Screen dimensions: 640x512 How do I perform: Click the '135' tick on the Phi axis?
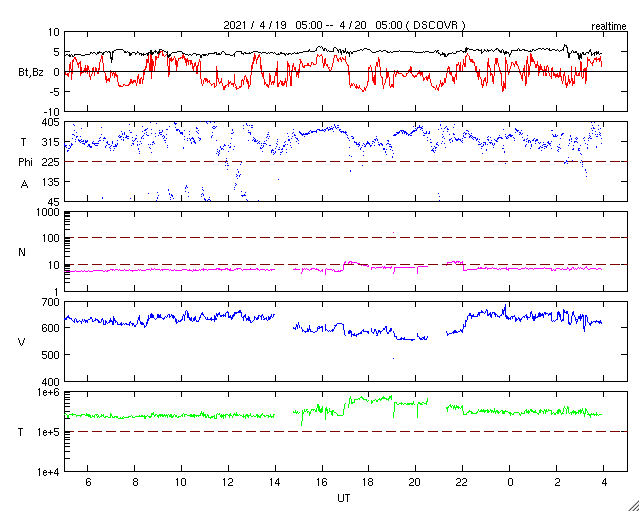[51, 182]
